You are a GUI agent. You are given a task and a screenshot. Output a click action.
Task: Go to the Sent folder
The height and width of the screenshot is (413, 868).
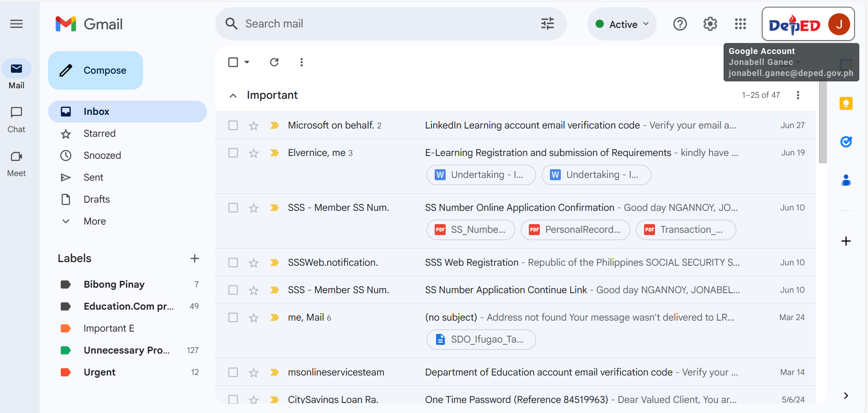[x=93, y=177]
